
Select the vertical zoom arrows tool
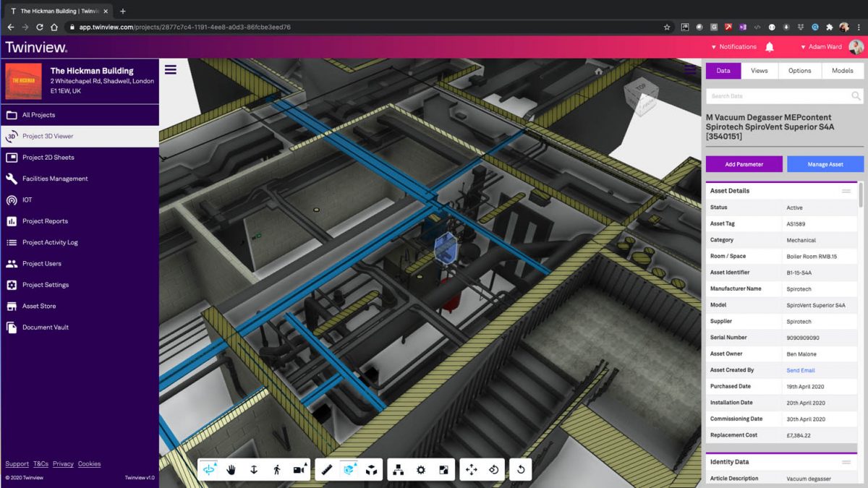(x=254, y=470)
